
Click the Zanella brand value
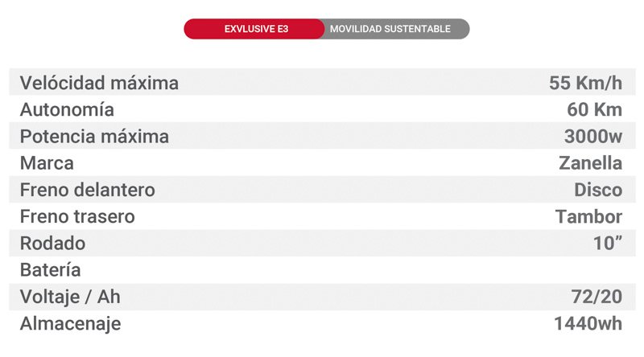pos(590,163)
